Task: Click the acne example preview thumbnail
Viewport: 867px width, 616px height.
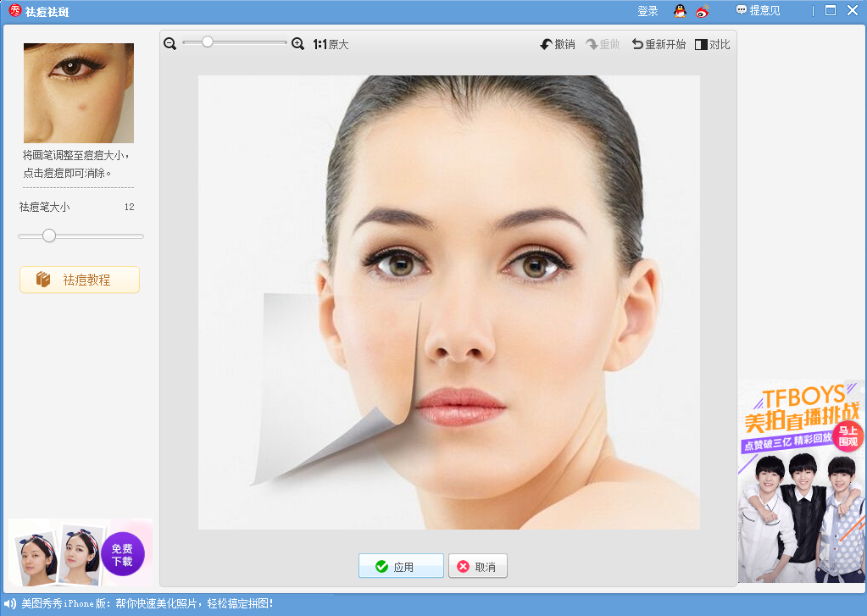Action: tap(79, 94)
